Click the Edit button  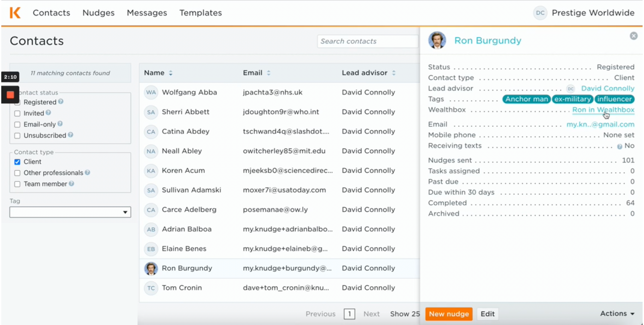[x=487, y=314]
